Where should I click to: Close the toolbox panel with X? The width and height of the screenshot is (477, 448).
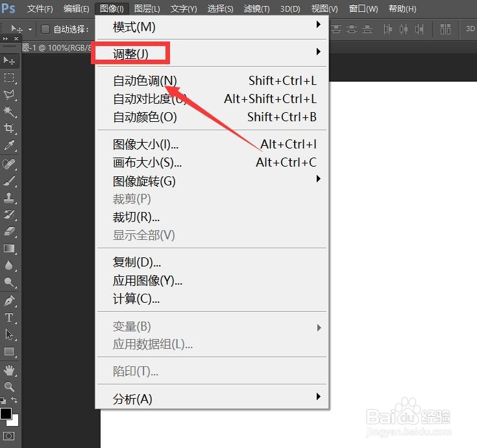[16, 39]
